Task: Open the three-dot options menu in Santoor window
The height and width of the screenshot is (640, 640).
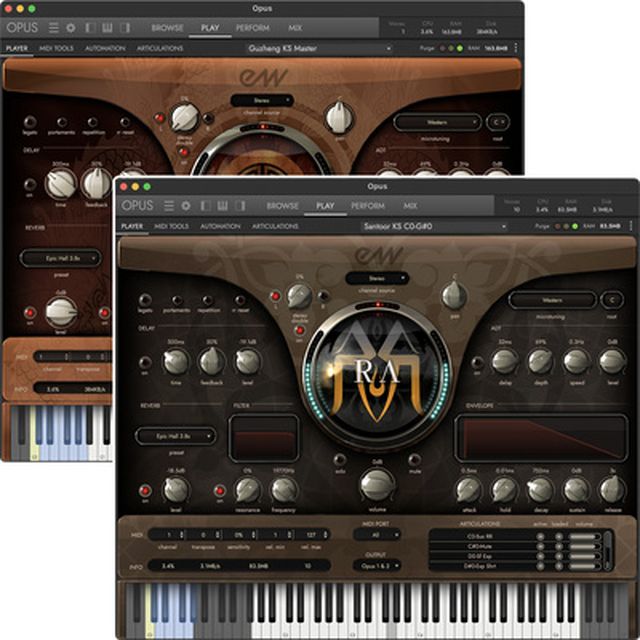Action: (x=631, y=226)
